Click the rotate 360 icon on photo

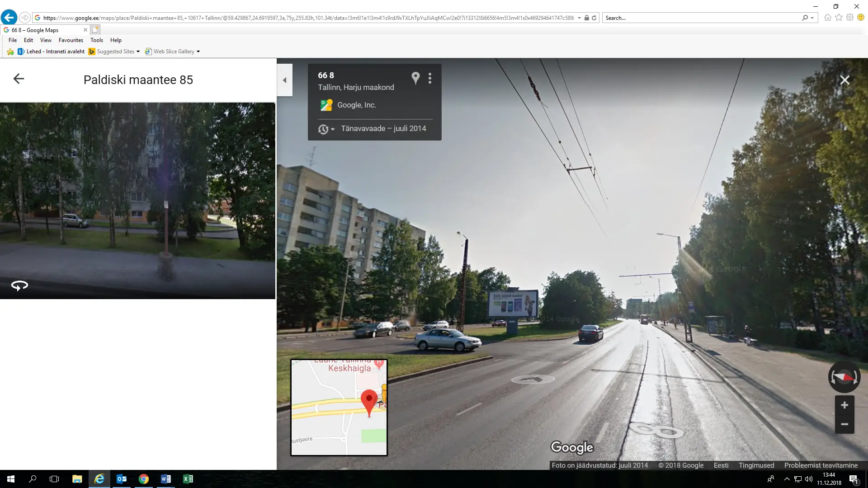[19, 286]
